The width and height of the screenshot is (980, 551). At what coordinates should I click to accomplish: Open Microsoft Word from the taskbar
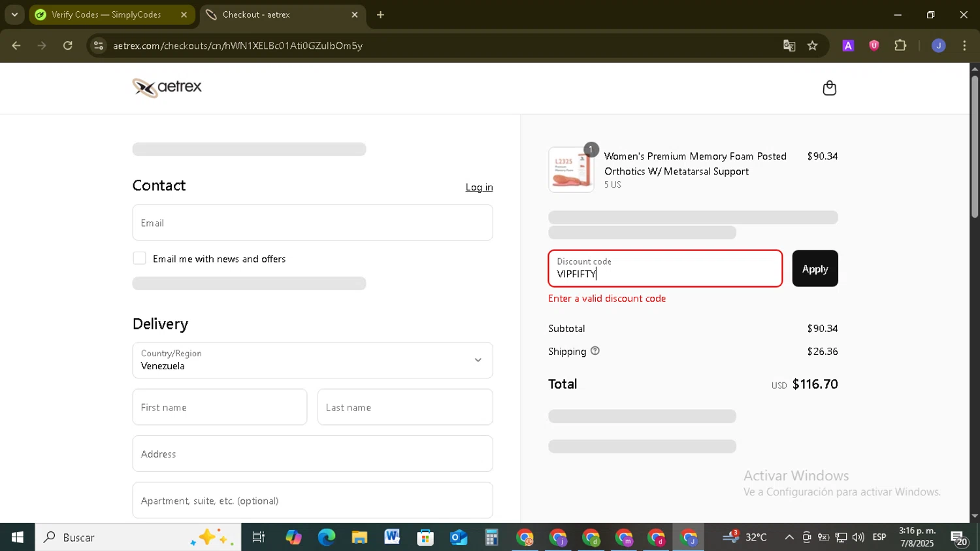click(392, 537)
